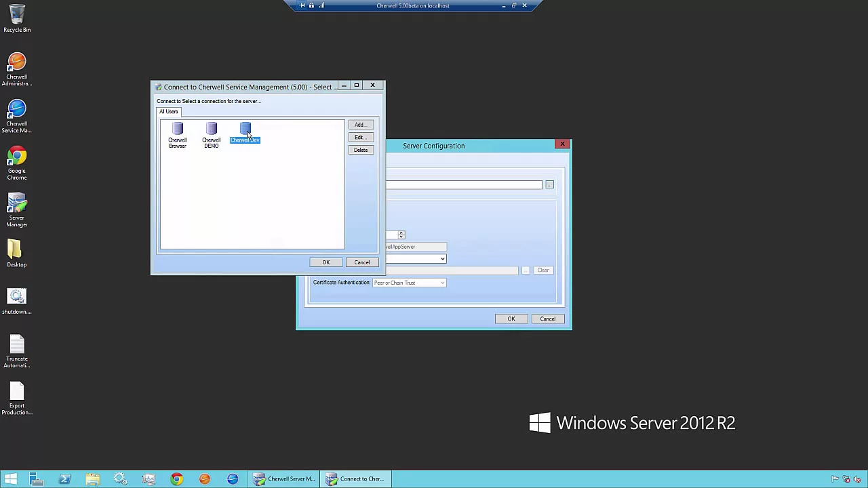868x488 pixels.
Task: Open the Windows Start button
Action: (x=11, y=479)
